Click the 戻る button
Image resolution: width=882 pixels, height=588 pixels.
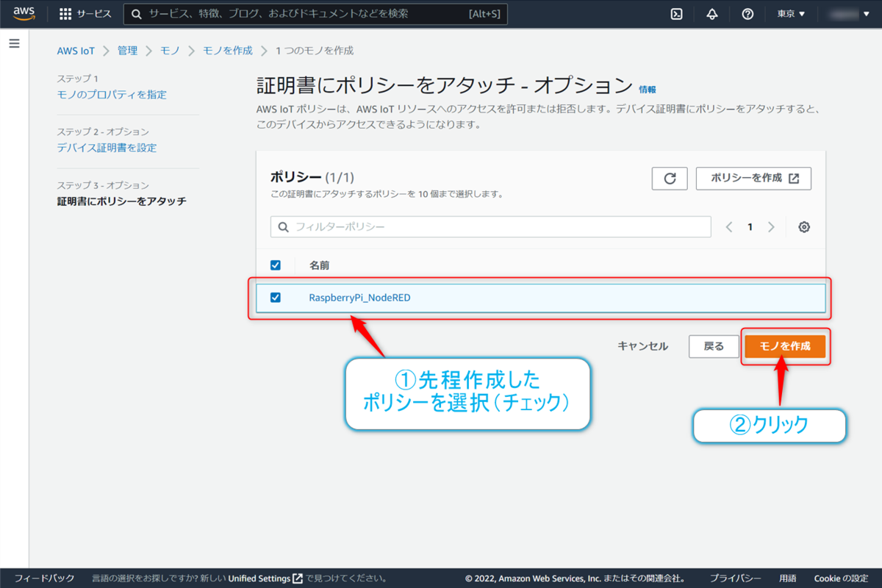[714, 346]
